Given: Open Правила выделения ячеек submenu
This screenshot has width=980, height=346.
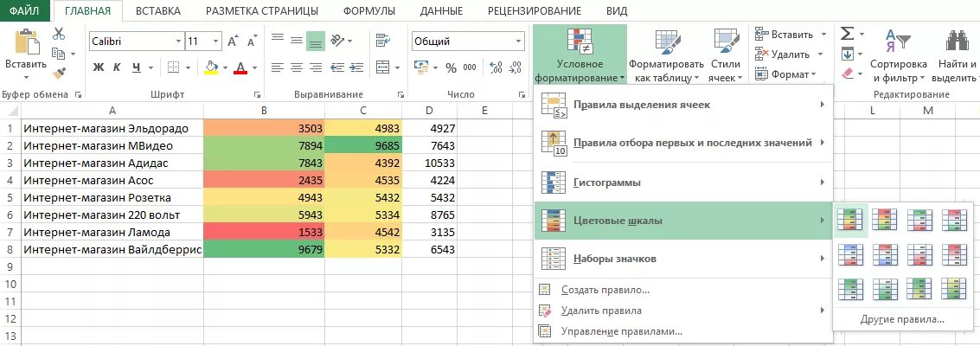Looking at the screenshot, I should [683, 105].
